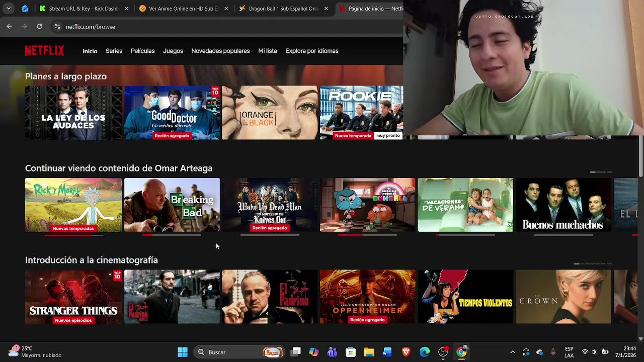Select La Ley de los Audaces thumbnail
Viewport: 644px width, 362px height.
click(73, 113)
